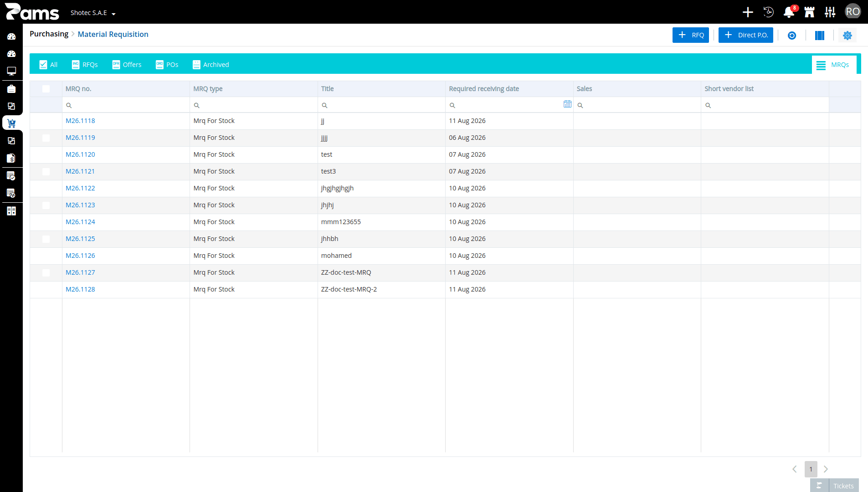Click the bottom grid layout sidebar icon
Viewport: 868px width, 492px height.
tap(11, 211)
